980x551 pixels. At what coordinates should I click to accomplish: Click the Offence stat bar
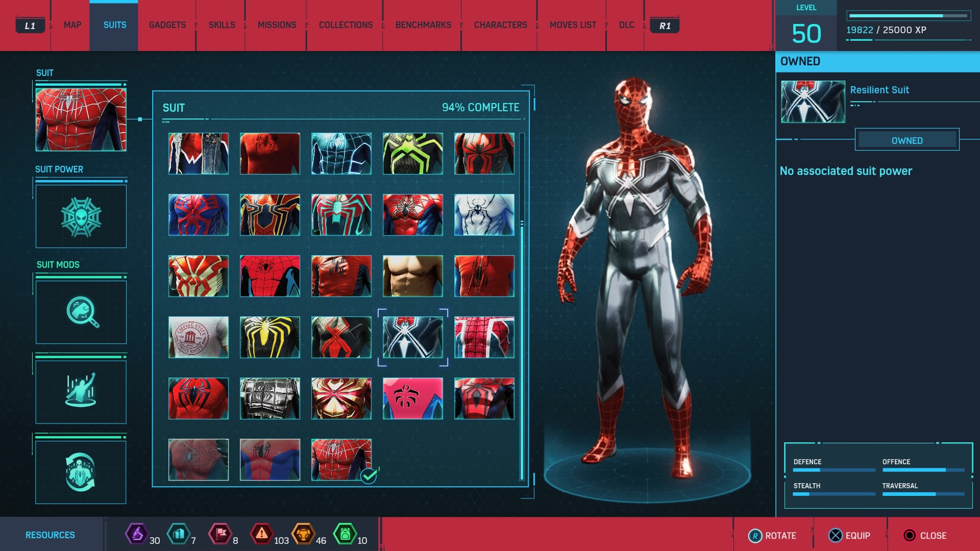coord(923,470)
